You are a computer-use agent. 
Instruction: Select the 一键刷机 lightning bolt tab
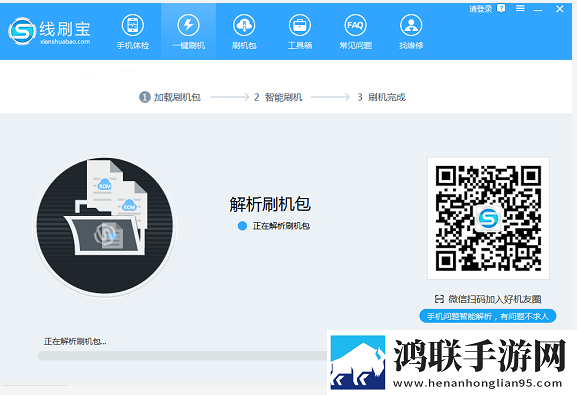(188, 32)
